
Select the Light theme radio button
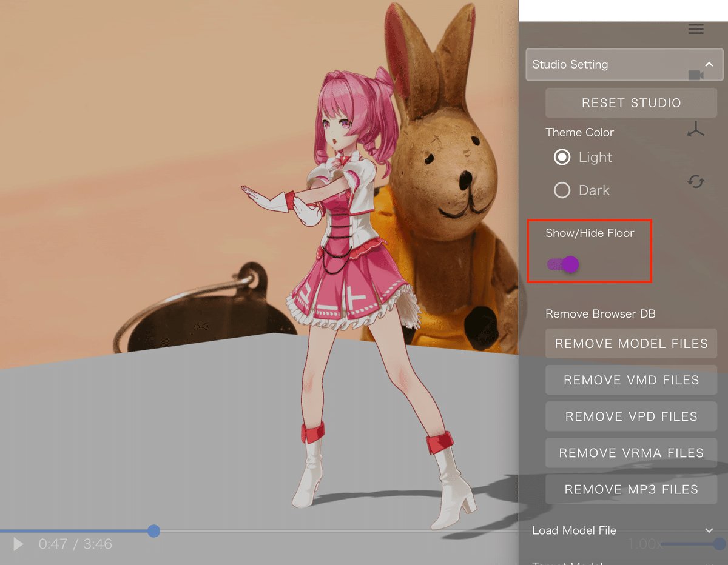click(562, 157)
